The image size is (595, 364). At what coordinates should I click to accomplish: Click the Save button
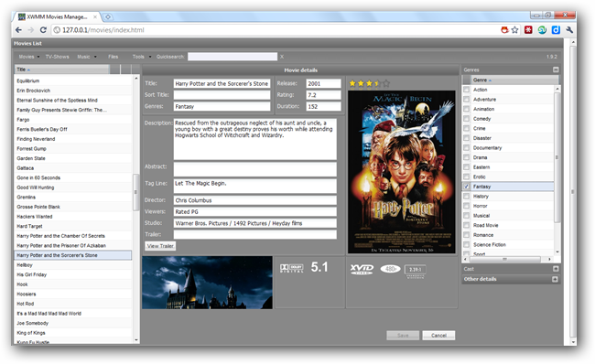click(x=403, y=336)
